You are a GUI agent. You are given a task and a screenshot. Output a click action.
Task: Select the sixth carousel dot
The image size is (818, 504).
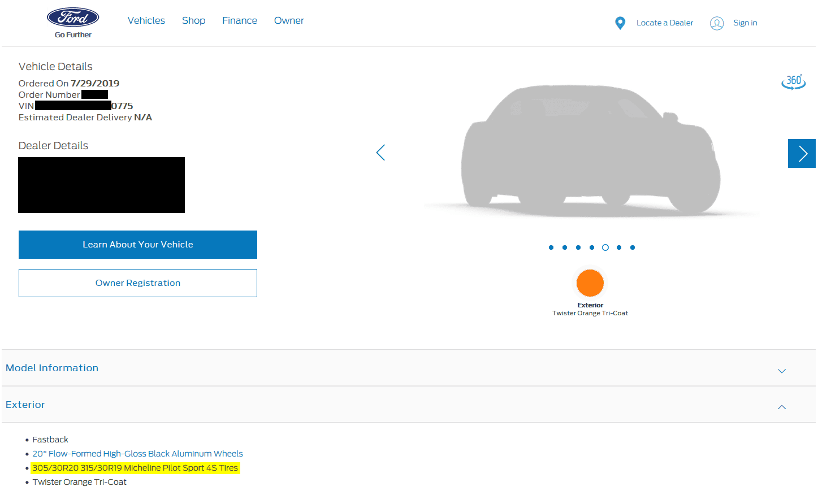click(x=619, y=247)
